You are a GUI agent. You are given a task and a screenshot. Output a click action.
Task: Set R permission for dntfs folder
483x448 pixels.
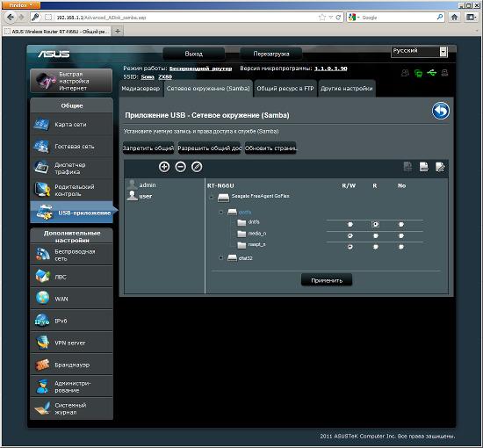click(x=375, y=224)
